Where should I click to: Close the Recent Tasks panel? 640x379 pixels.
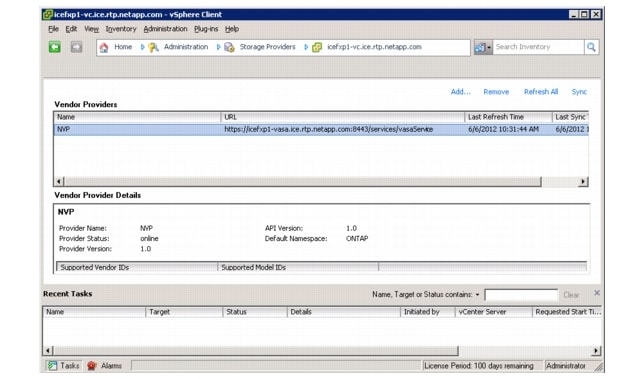597,293
